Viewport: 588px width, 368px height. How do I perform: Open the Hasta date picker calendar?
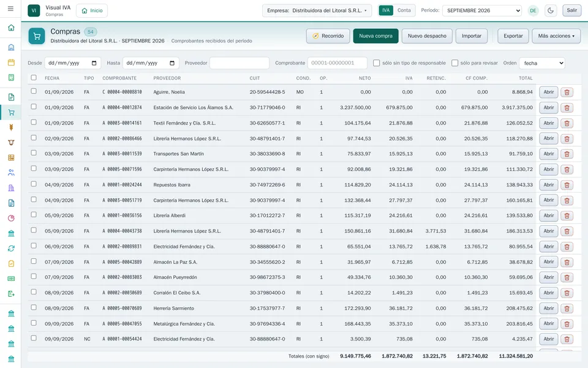pyautogui.click(x=172, y=63)
